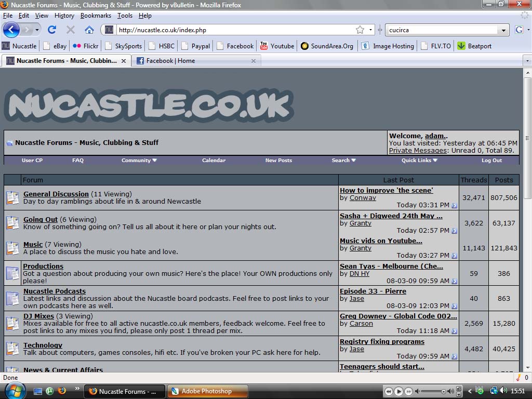Viewport: 532px width, 399px height.
Task: Click the Log Out link
Action: click(x=491, y=161)
